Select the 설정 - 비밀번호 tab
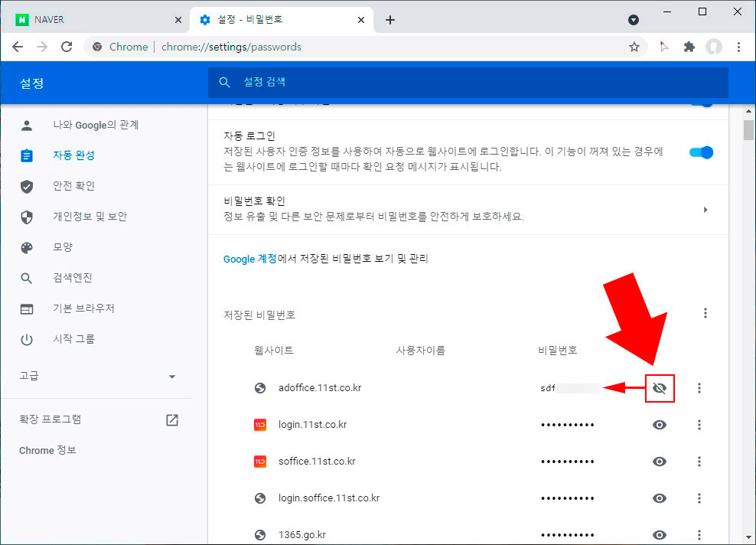Screen dimensions: 756x545 pos(282,20)
